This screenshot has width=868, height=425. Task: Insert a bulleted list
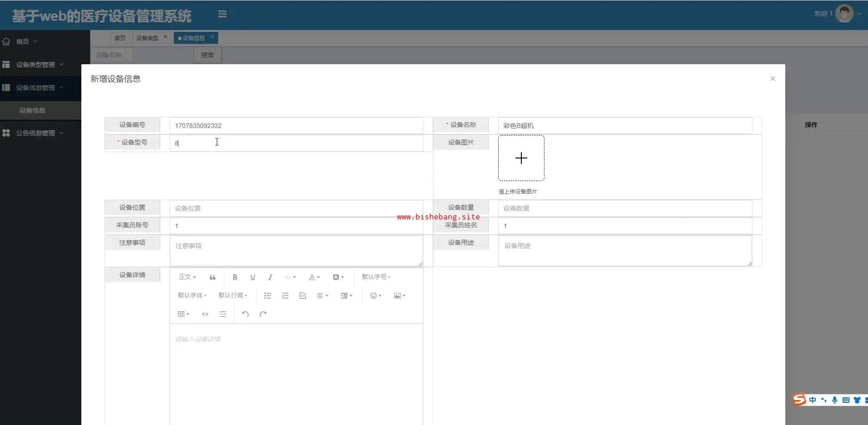[x=268, y=296]
